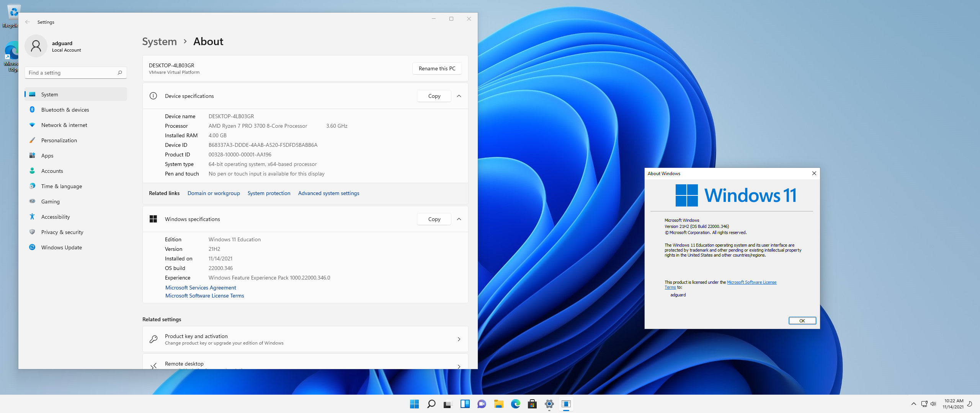
Task: Go to Network & internet settings
Action: 76,125
